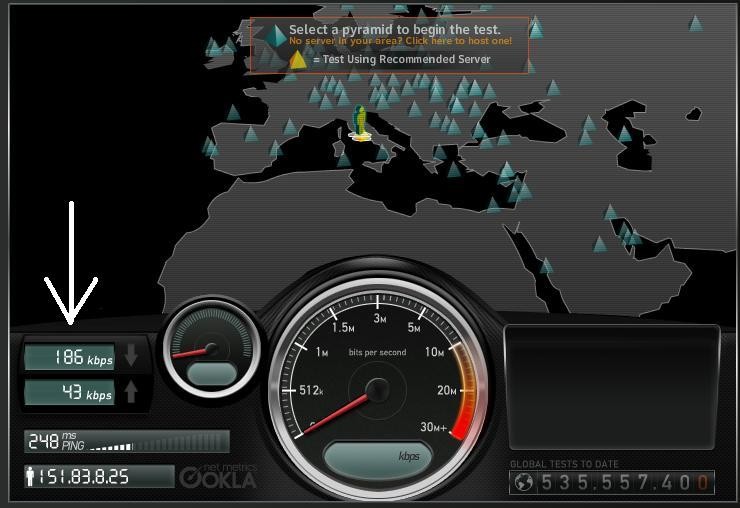The width and height of the screenshot is (740, 508).
Task: Click 'No server in your area?' host link
Action: (x=400, y=41)
